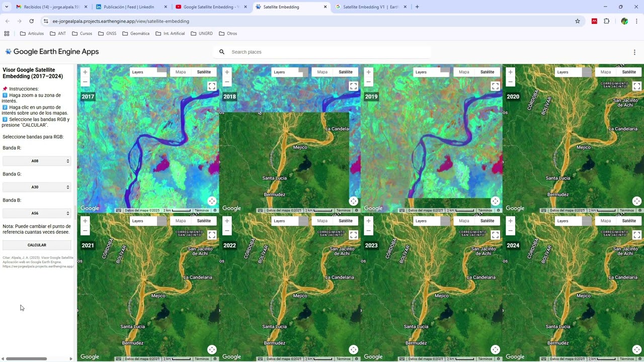Switch to the LinkedIn Feed tab
644x362 pixels.
(131, 7)
